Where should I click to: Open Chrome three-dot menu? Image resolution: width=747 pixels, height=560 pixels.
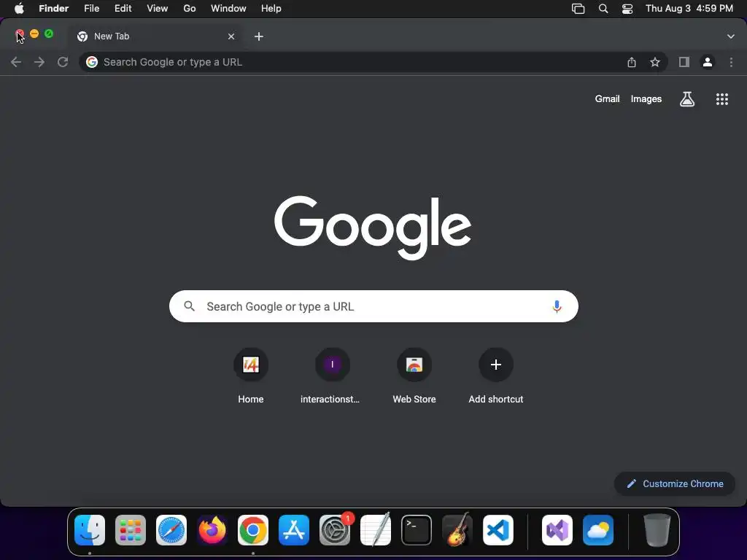click(x=731, y=62)
